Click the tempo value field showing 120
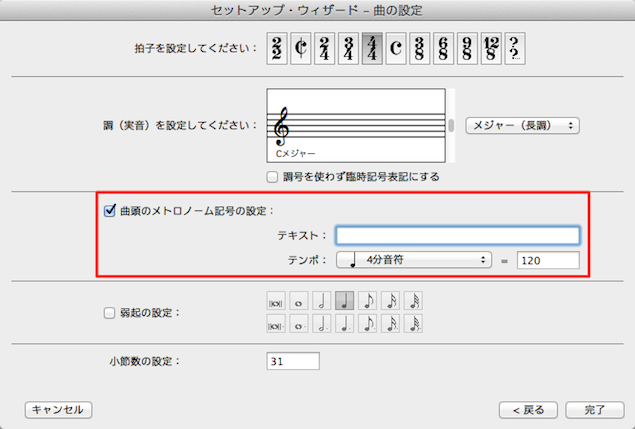This screenshot has width=635, height=429. tap(548, 260)
